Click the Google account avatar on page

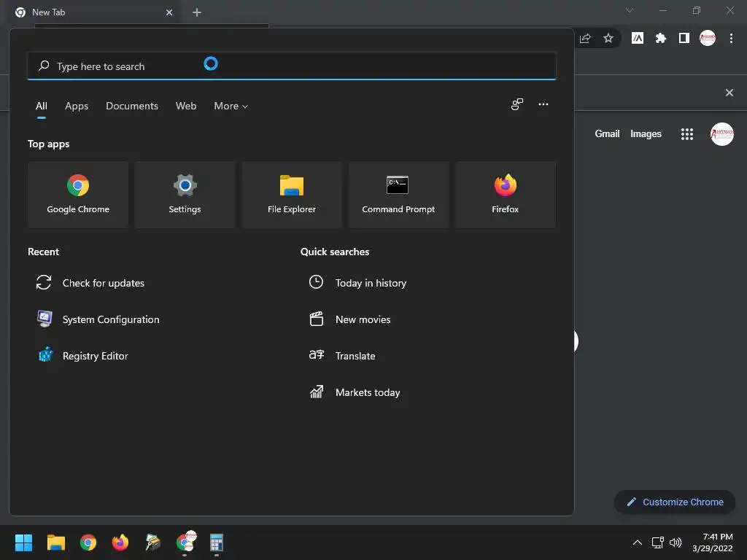click(721, 134)
